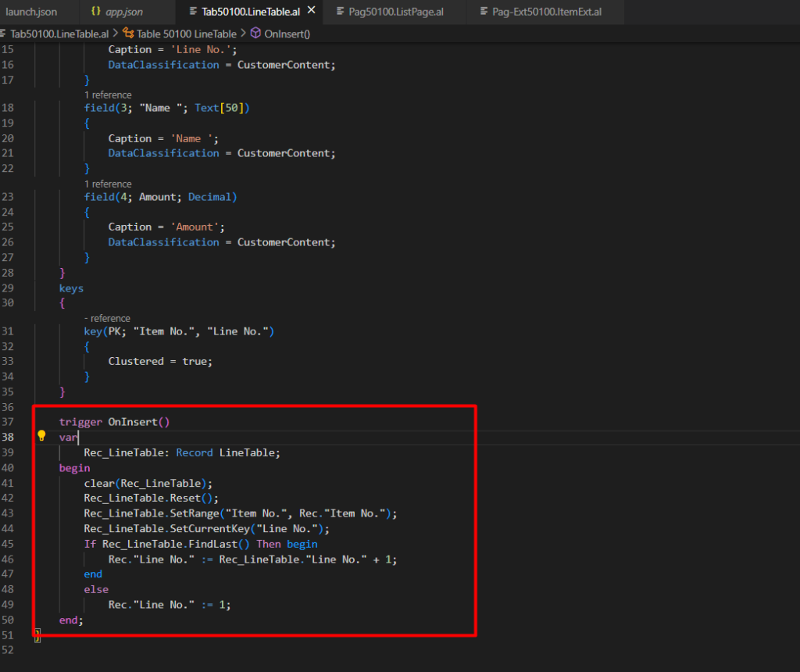Select Table 50100 LineTable breadcrumb item

[186, 34]
